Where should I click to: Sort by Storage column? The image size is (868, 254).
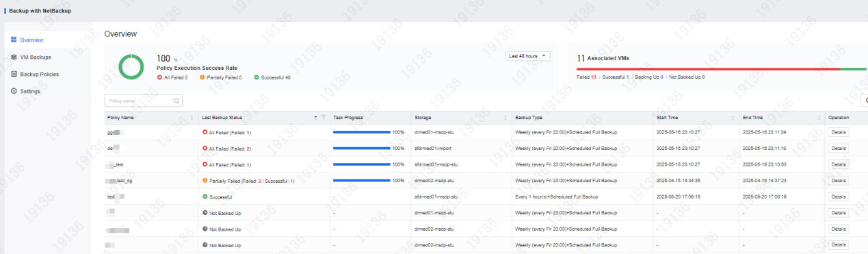pos(505,118)
